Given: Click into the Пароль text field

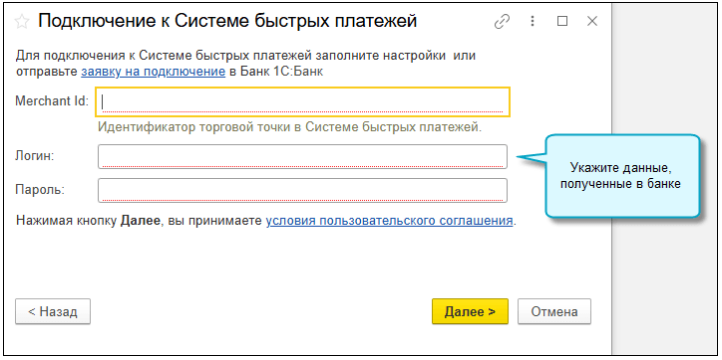Looking at the screenshot, I should tap(303, 190).
